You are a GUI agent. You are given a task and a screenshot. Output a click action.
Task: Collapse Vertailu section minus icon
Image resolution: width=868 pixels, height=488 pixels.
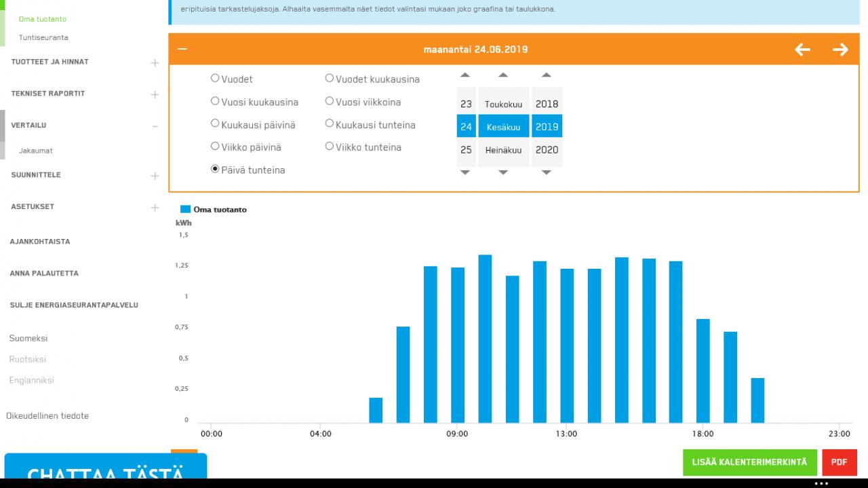pos(155,126)
